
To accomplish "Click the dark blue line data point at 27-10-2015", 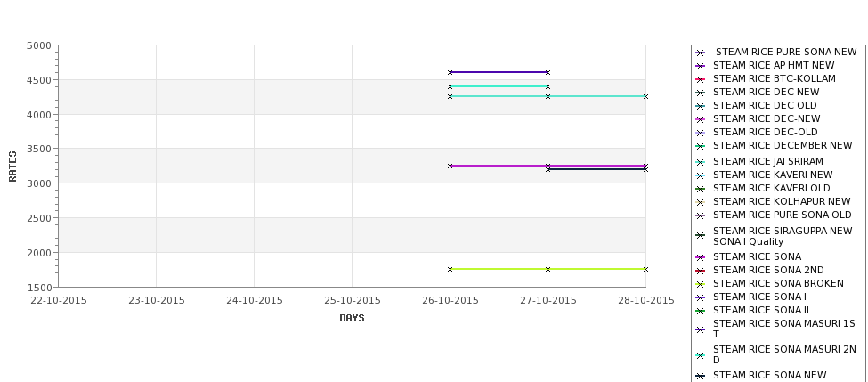I will 548,72.
